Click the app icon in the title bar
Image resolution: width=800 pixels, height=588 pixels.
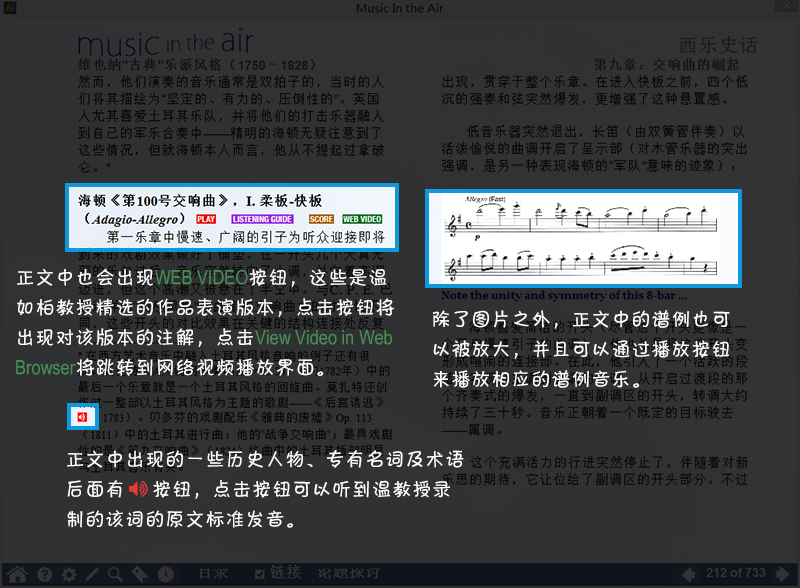10,8
